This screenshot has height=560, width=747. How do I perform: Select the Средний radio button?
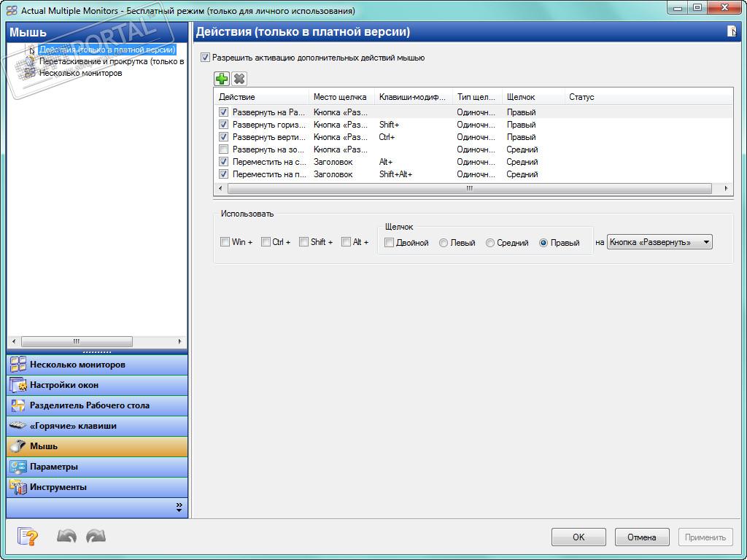[x=489, y=243]
